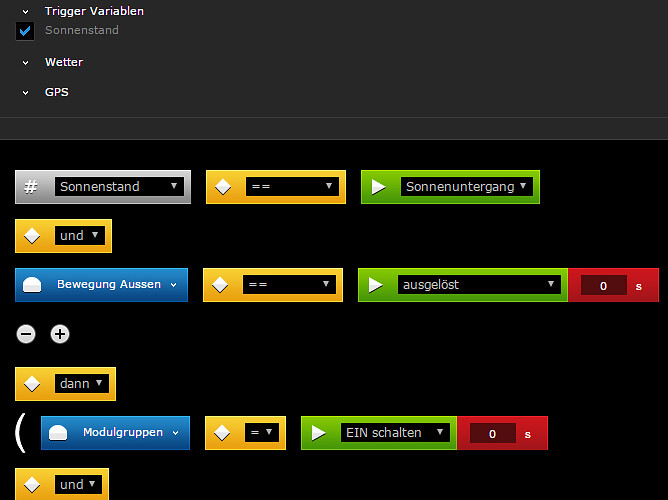The width and height of the screenshot is (668, 500).
Task: Click play arrow icon on Sonnenuntergang block
Action: pos(378,187)
